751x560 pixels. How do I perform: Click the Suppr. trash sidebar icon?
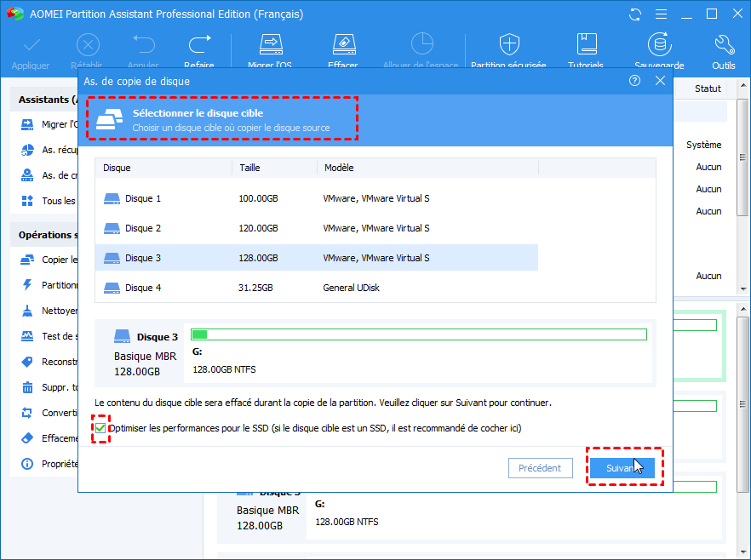pos(27,387)
